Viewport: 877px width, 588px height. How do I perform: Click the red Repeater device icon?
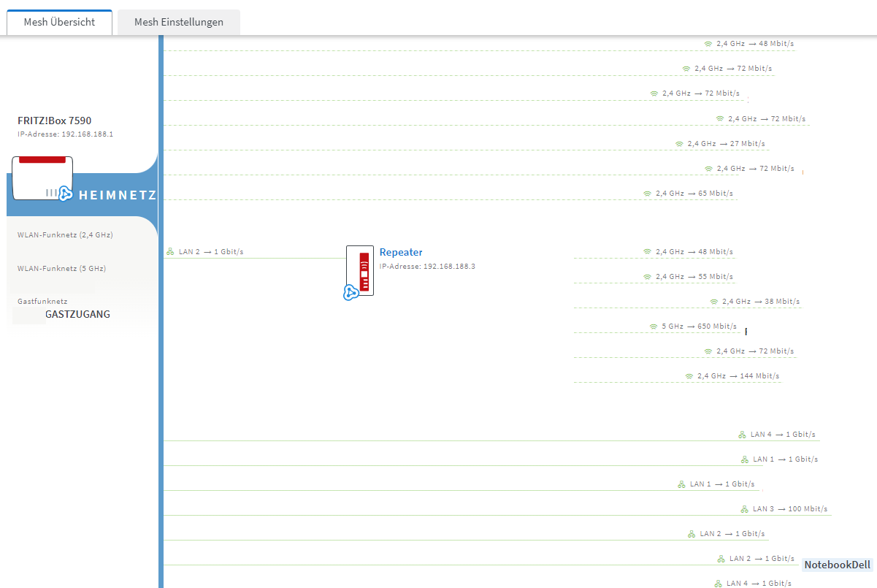click(x=360, y=270)
